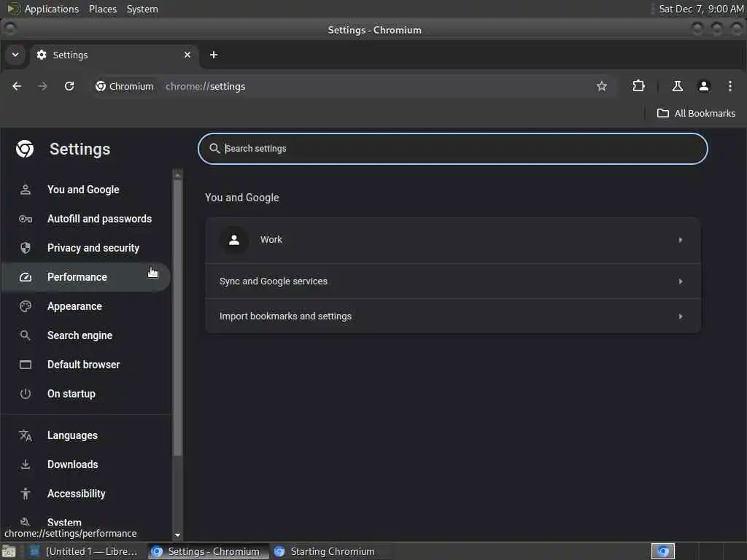Image resolution: width=747 pixels, height=560 pixels.
Task: Open the Applications menu
Action: click(43, 9)
